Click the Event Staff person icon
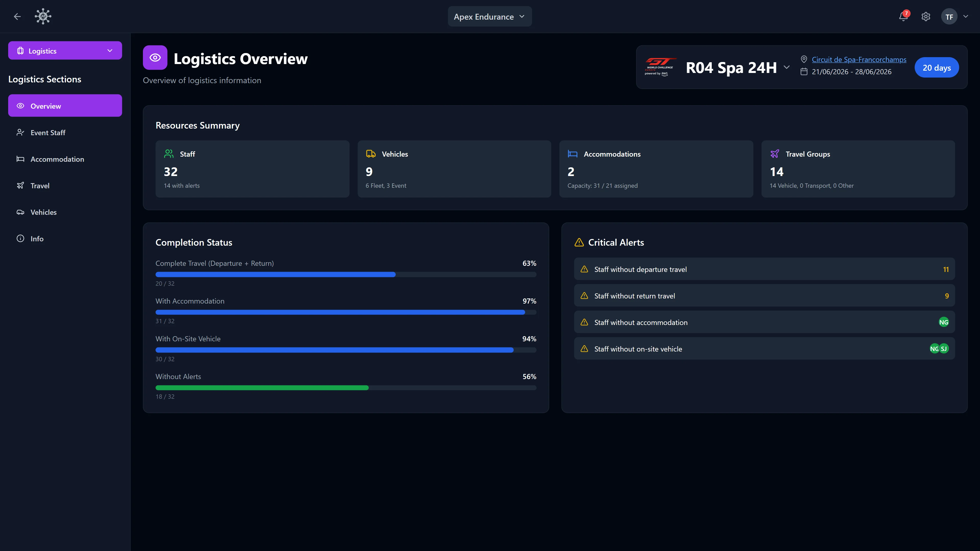980x551 pixels. (x=20, y=132)
